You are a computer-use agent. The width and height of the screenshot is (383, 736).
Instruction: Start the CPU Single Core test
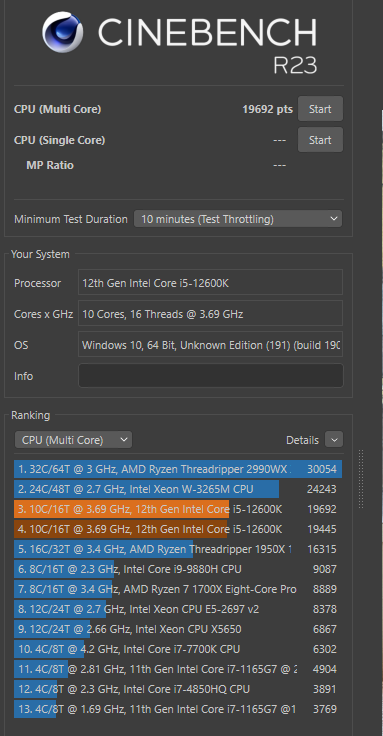point(320,140)
